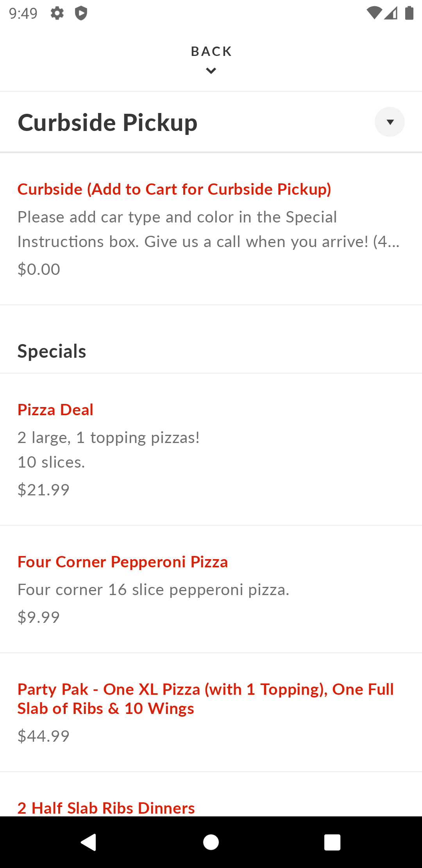Tap the shield icon in status bar
Screen dimensions: 422x868
pos(81,13)
